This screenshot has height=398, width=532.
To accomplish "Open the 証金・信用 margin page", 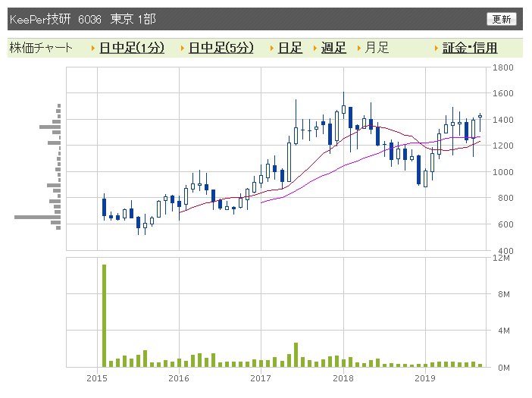I will pyautogui.click(x=470, y=48).
